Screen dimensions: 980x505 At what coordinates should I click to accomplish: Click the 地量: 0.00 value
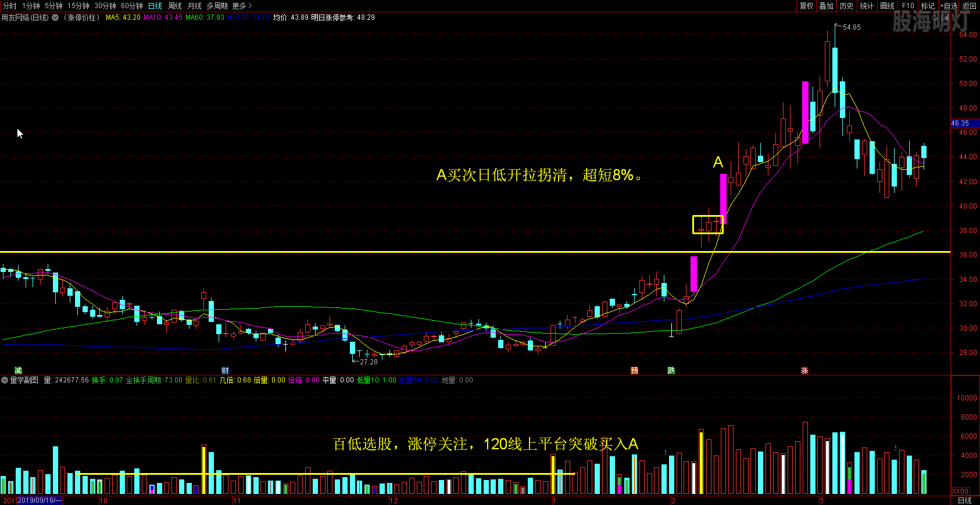pyautogui.click(x=457, y=380)
